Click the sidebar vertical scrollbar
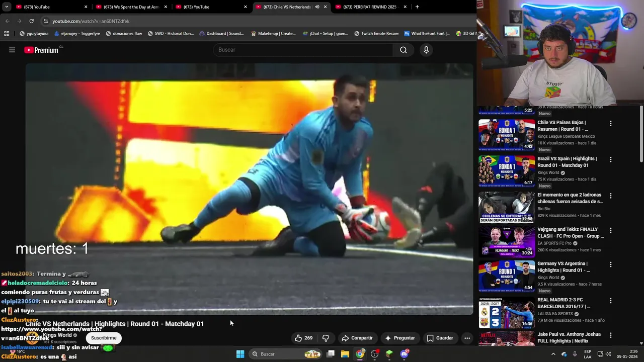Screen dimensions: 644x362 641,134
